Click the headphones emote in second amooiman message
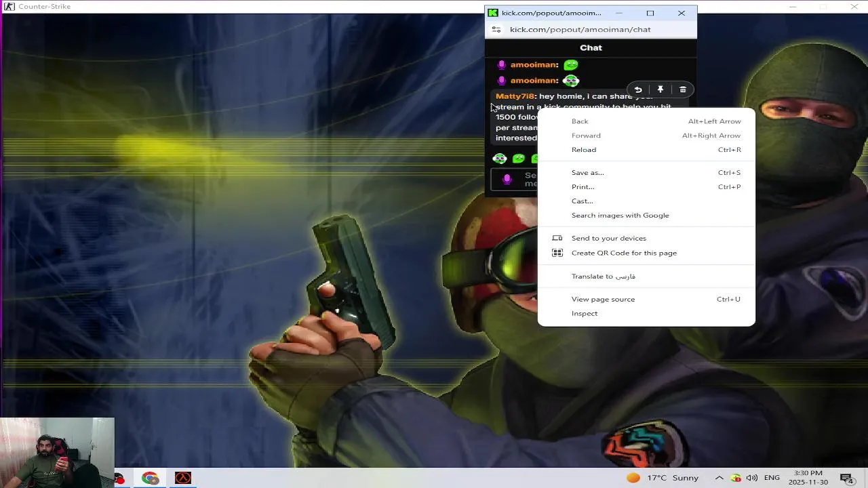This screenshot has height=488, width=868. tap(571, 81)
